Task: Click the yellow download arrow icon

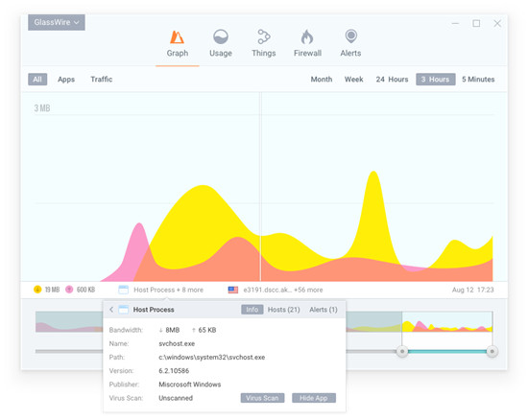Action: pos(37,290)
